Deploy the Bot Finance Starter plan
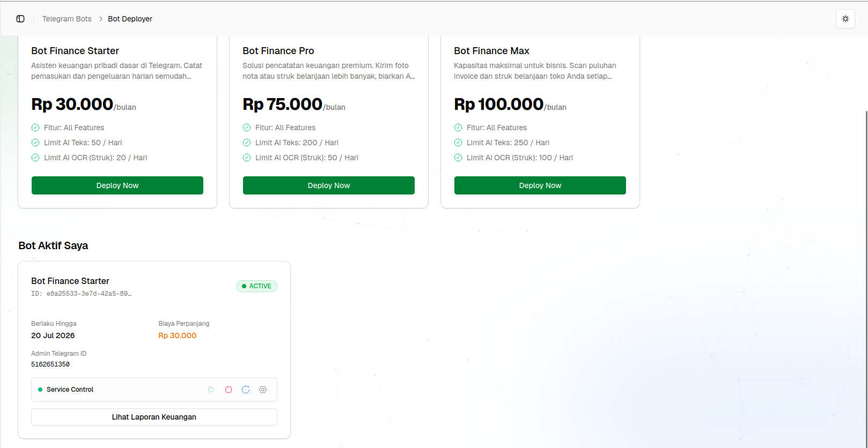Screen dimensions: 868x448 [117, 185]
